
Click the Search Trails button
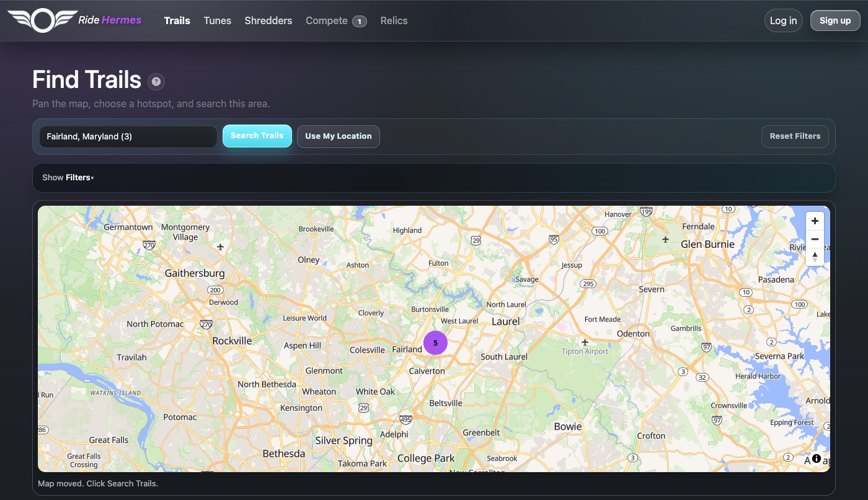[257, 136]
